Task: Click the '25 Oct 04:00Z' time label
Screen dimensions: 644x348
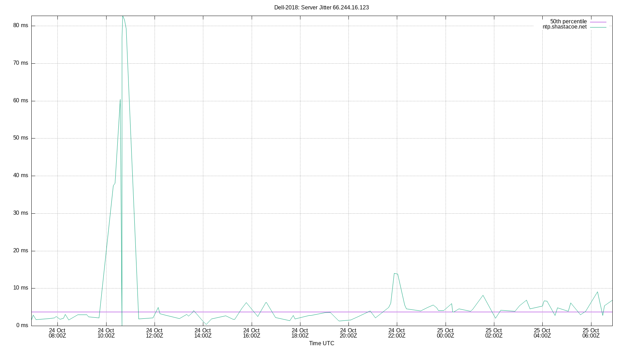Action: pyautogui.click(x=542, y=333)
